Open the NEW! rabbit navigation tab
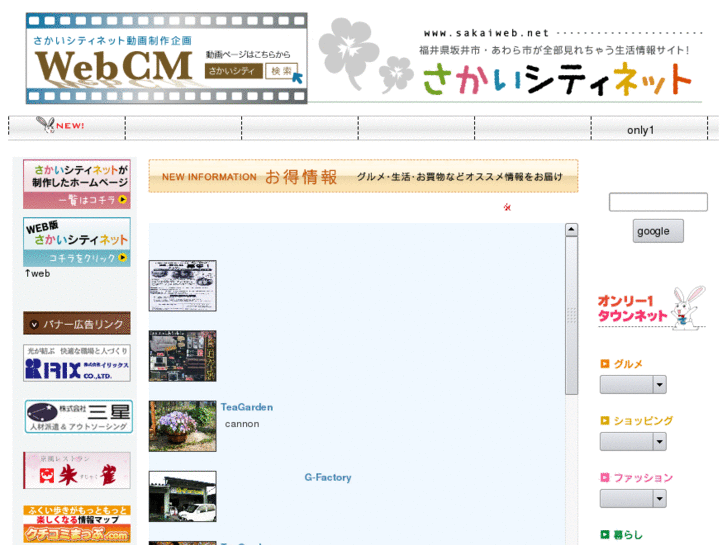 (x=66, y=128)
